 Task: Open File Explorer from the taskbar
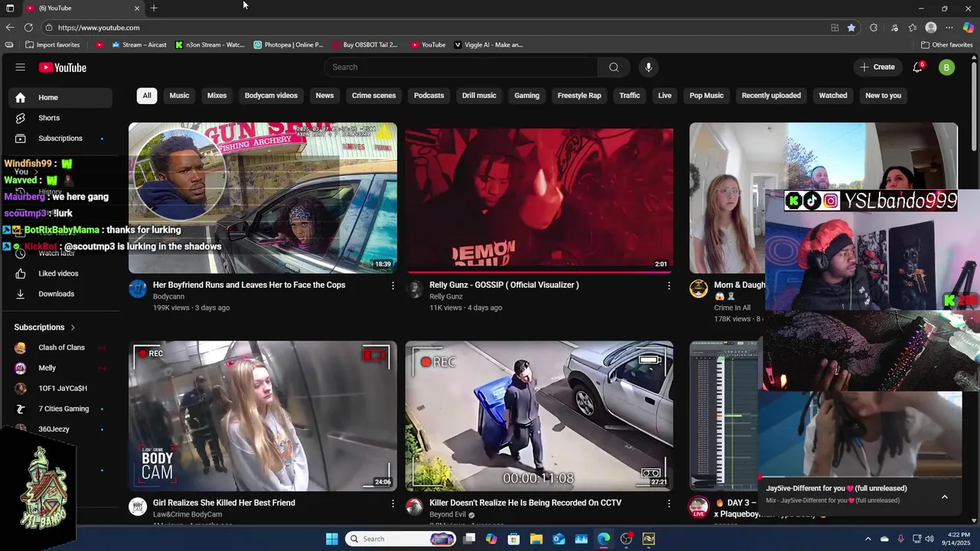pos(536,539)
